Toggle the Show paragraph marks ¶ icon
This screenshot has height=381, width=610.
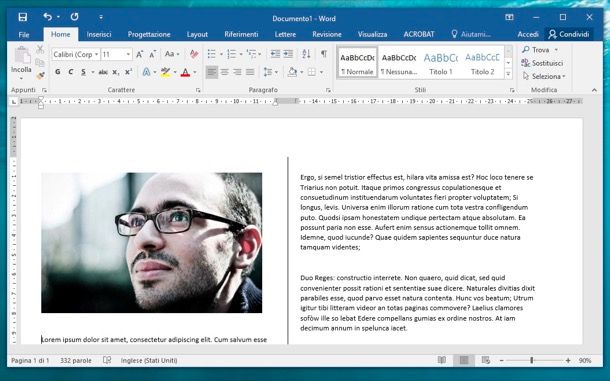click(x=324, y=54)
